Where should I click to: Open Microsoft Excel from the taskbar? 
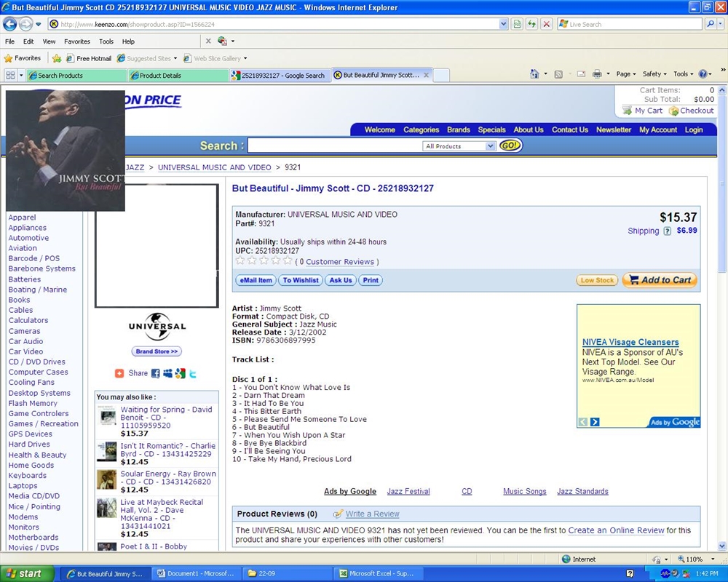coord(375,573)
